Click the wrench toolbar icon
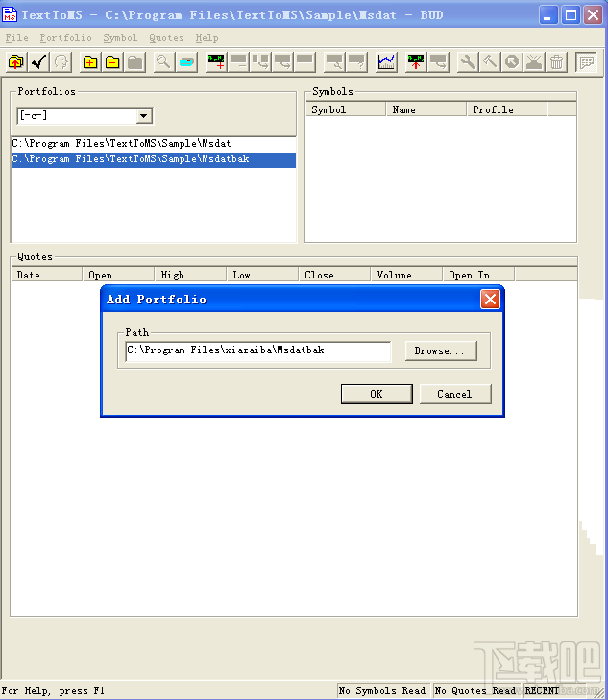Image resolution: width=608 pixels, height=700 pixels. click(468, 62)
